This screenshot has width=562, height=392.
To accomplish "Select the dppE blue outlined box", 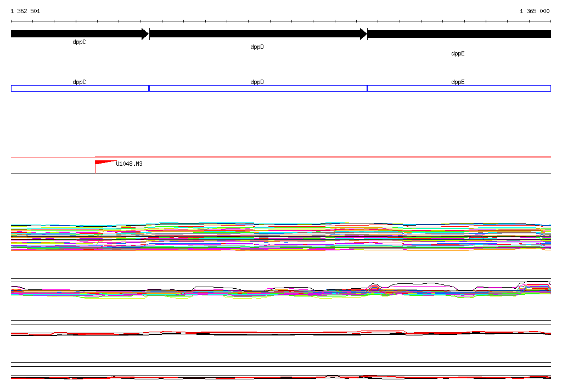I will [459, 88].
